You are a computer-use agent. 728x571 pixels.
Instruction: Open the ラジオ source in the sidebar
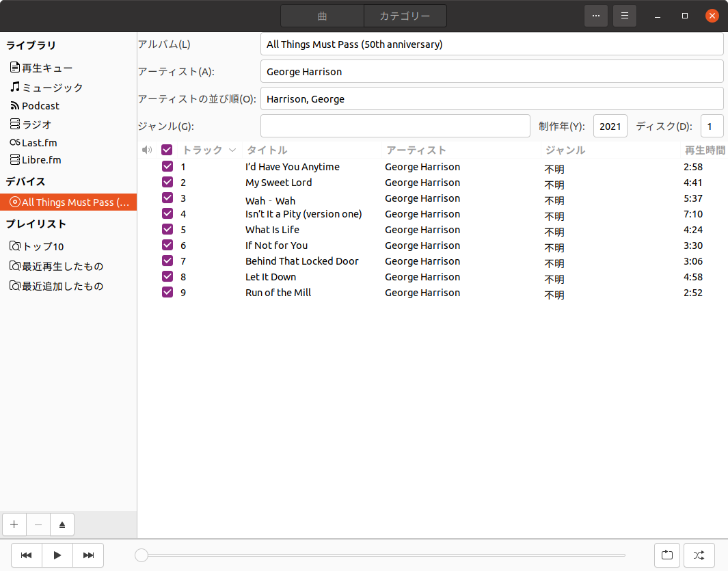[68, 124]
